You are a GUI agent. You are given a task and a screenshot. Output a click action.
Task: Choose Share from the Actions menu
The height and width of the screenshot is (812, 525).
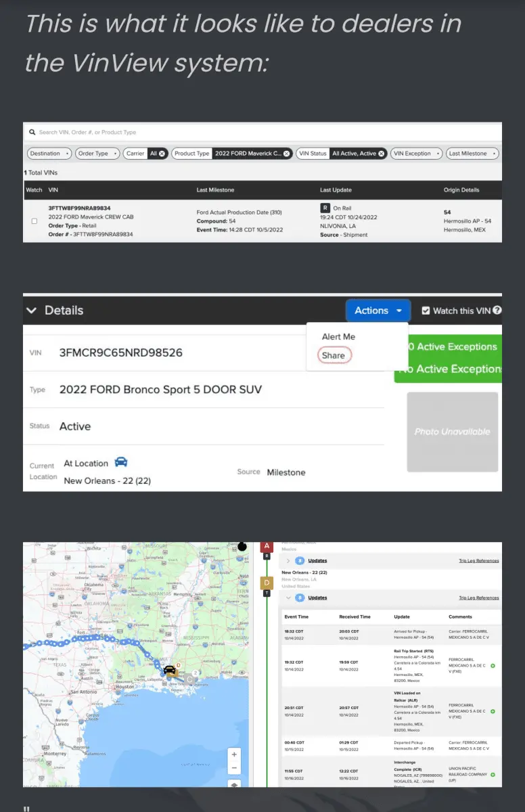[334, 355]
